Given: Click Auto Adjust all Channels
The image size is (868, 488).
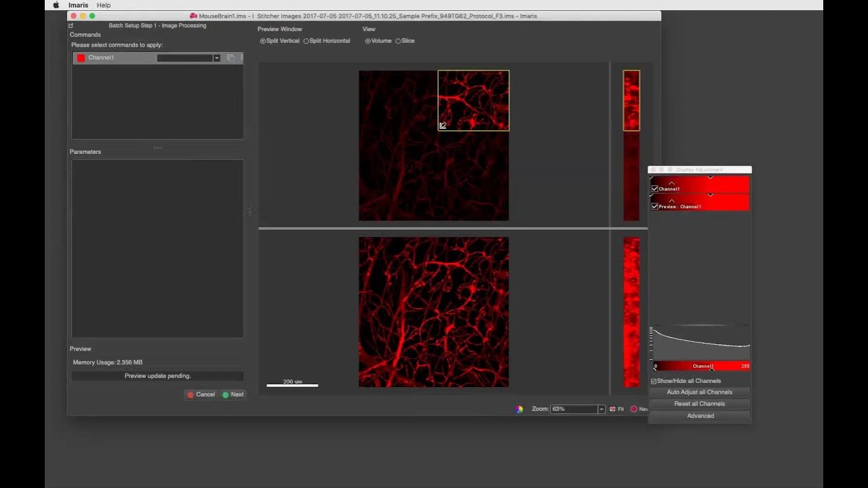Looking at the screenshot, I should [700, 392].
